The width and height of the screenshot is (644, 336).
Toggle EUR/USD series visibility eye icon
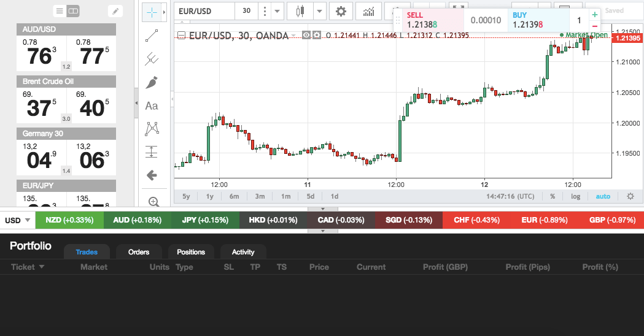point(306,36)
